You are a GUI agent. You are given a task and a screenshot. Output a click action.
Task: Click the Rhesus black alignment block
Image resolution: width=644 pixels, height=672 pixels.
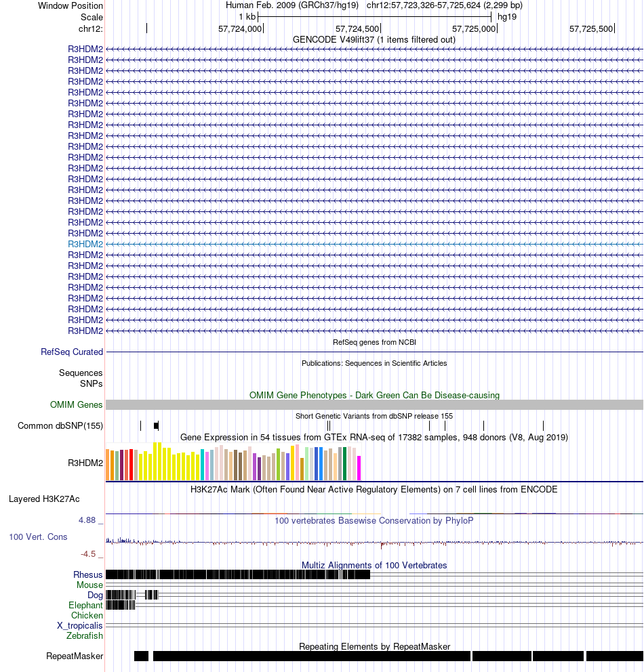tap(238, 574)
